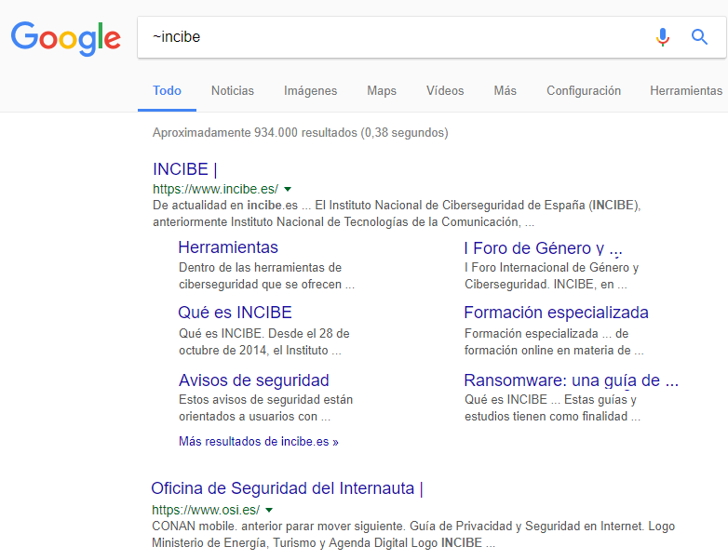Expand dropdown arrow next to osi.es URL
728x560 pixels.
click(269, 511)
